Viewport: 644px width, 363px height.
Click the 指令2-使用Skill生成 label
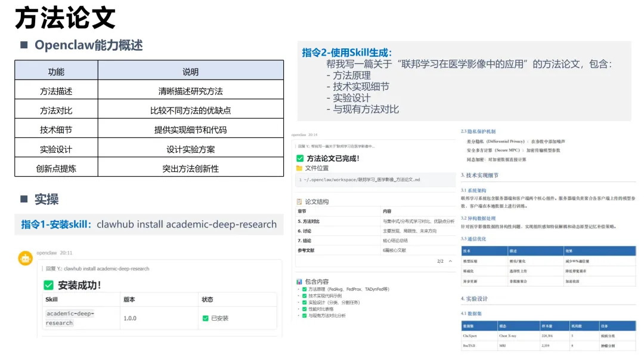[x=347, y=52]
